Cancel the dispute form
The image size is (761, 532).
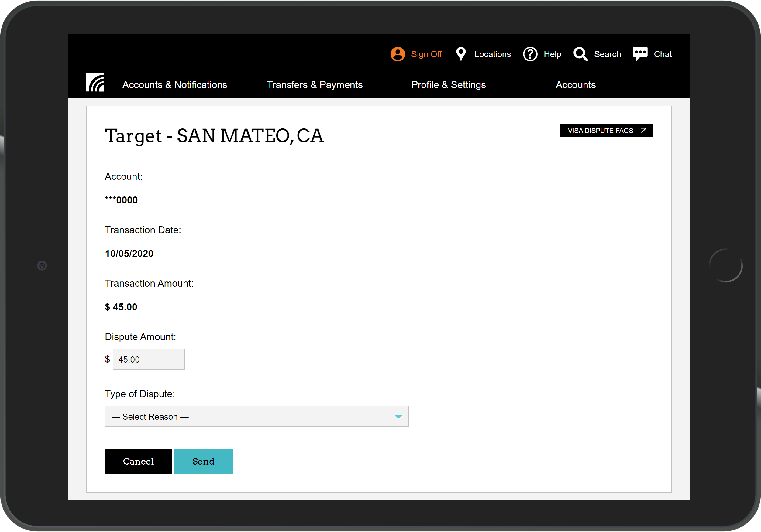coord(138,462)
